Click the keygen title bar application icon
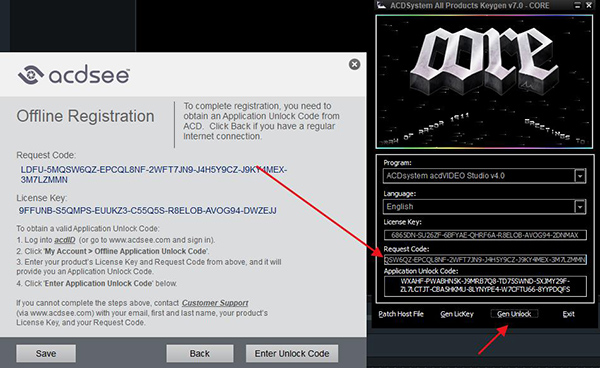 tap(381, 5)
